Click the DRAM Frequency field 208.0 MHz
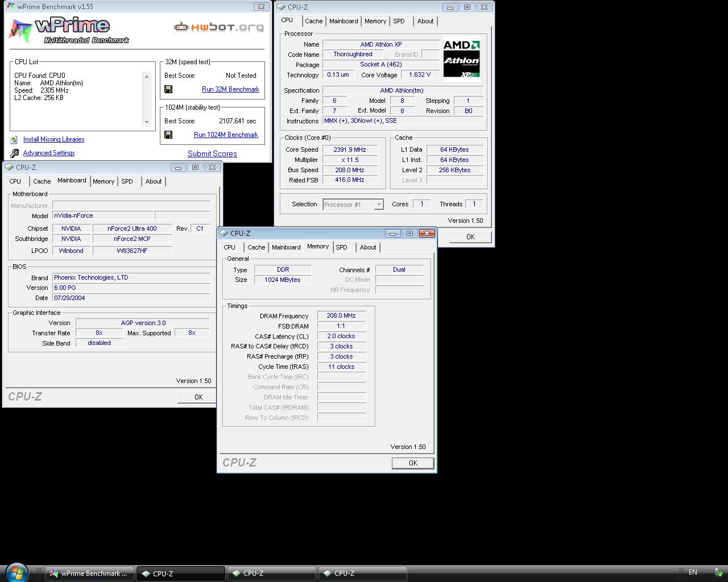 coord(341,315)
